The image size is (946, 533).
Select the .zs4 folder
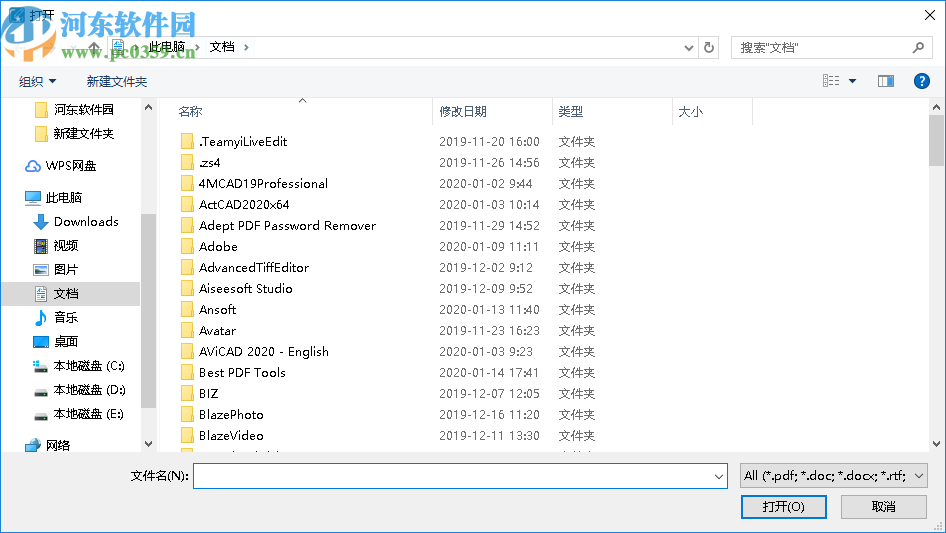pyautogui.click(x=209, y=163)
